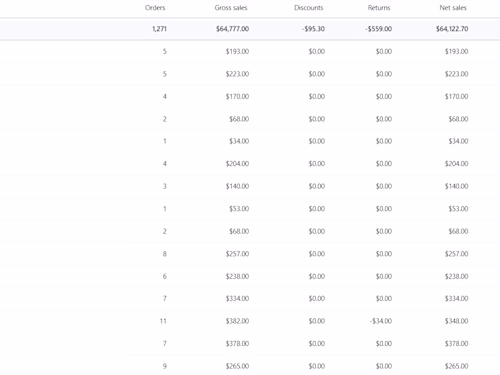Click gross sales value $257.00
The height and width of the screenshot is (375, 500).
[237, 254]
